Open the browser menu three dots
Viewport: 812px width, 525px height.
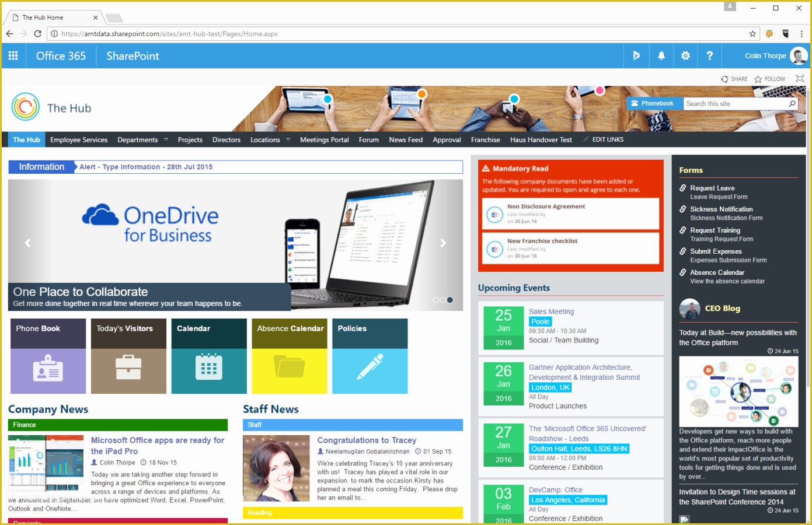[x=801, y=34]
